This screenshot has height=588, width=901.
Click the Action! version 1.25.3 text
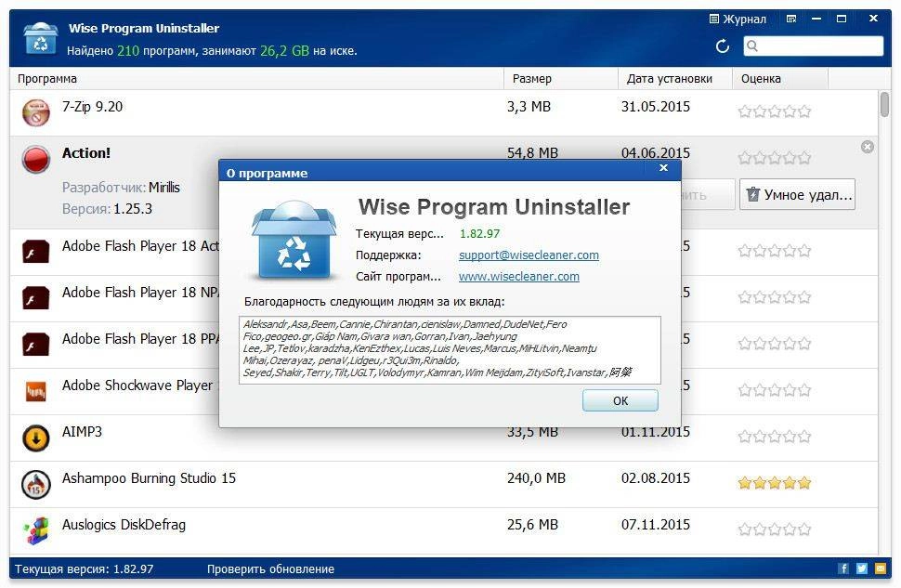point(133,209)
